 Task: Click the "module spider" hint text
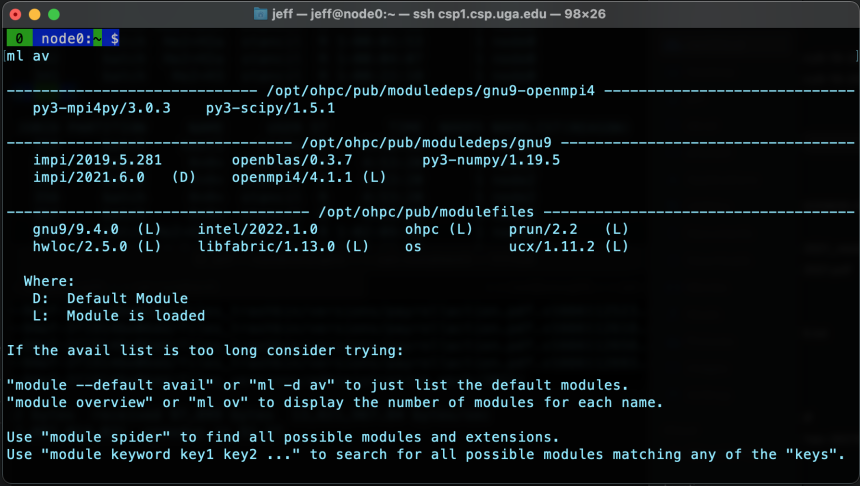point(106,437)
